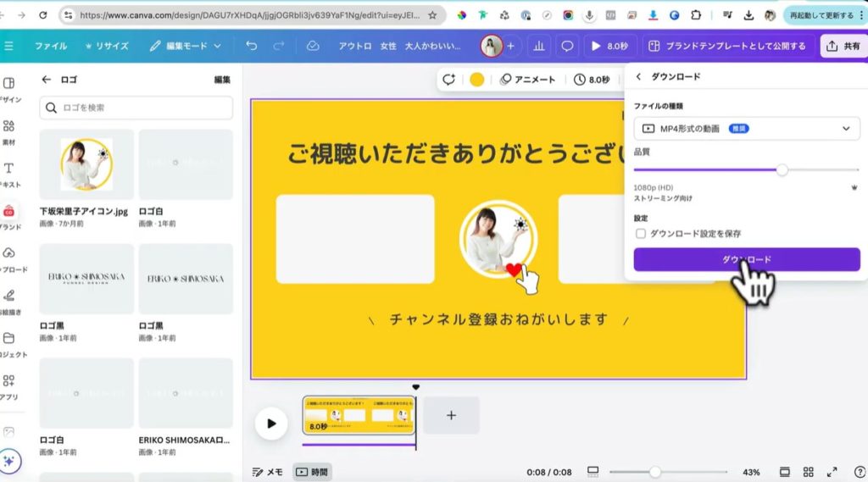868x482 pixels.
Task: Click the cloud save status icon
Action: click(313, 46)
